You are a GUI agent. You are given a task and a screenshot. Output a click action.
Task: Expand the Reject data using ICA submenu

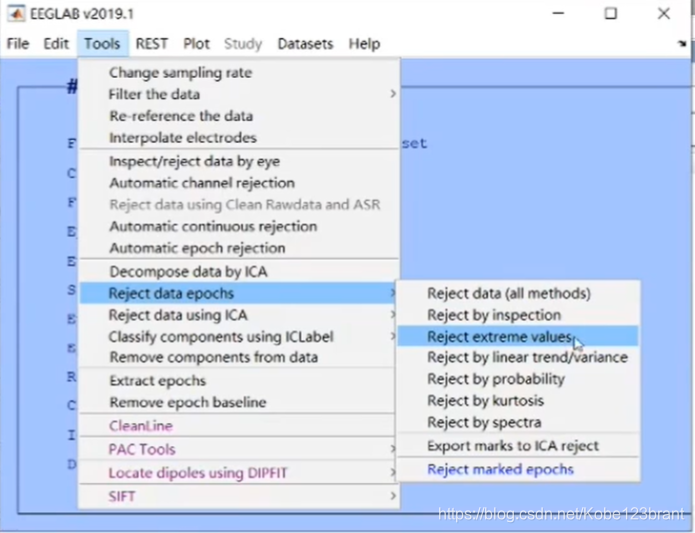click(x=238, y=315)
